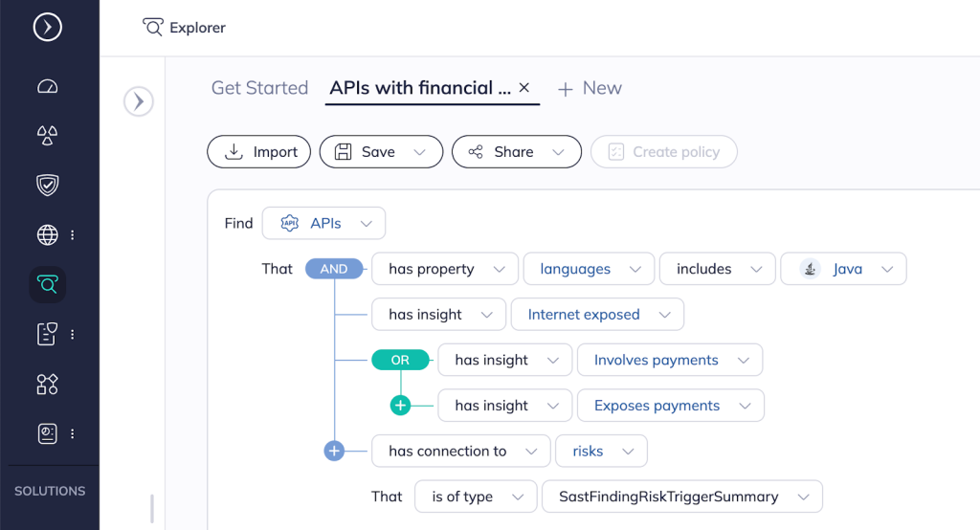Open a New query tab
Screen dimensions: 980x530
(590, 88)
